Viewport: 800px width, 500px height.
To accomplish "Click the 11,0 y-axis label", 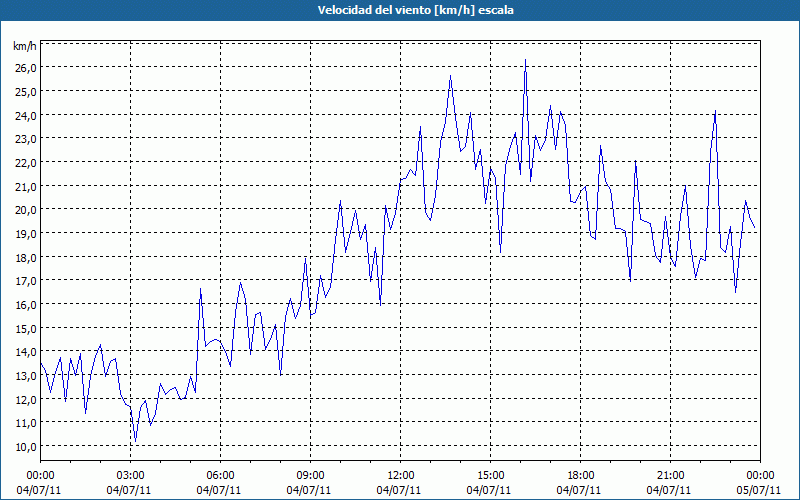I will (x=25, y=422).
